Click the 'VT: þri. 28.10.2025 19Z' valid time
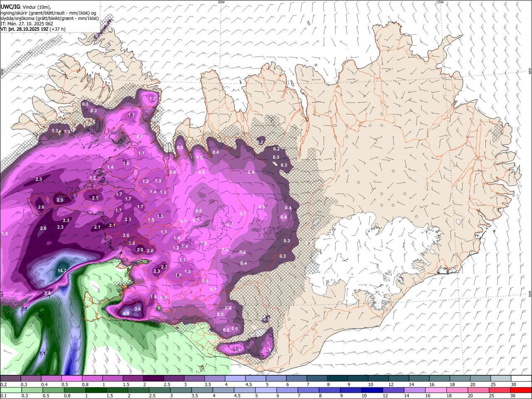Viewport: 532px width, 399px height. pyautogui.click(x=25, y=30)
